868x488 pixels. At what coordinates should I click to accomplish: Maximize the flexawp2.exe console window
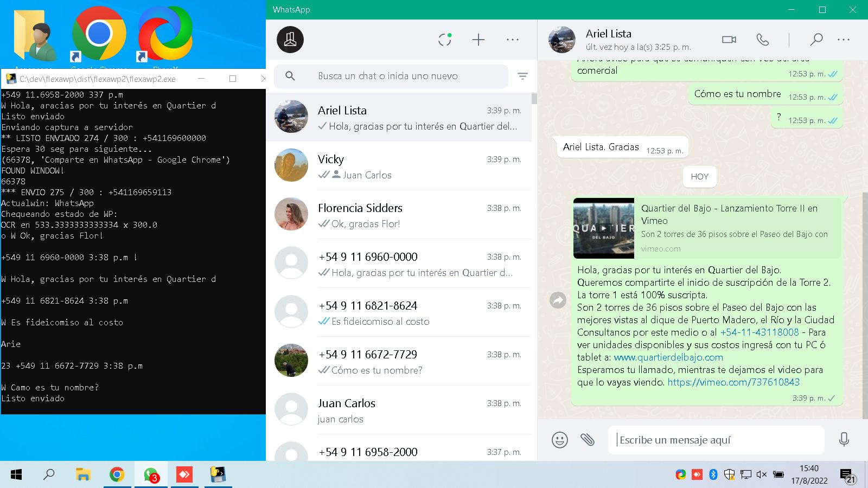pos(233,79)
